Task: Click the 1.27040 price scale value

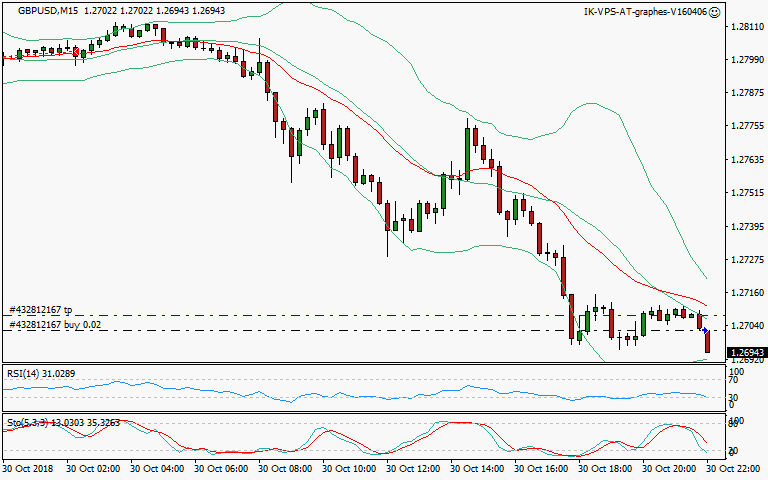Action: (747, 326)
